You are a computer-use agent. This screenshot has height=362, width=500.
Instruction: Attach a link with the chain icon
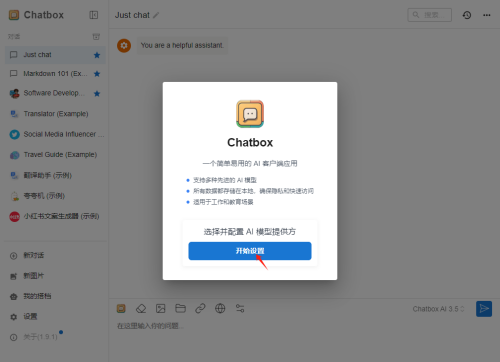(200, 309)
